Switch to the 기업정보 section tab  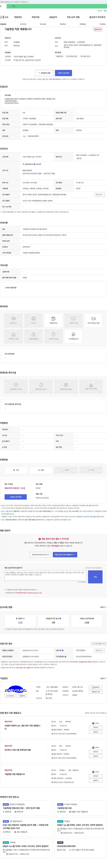(x=103, y=24)
